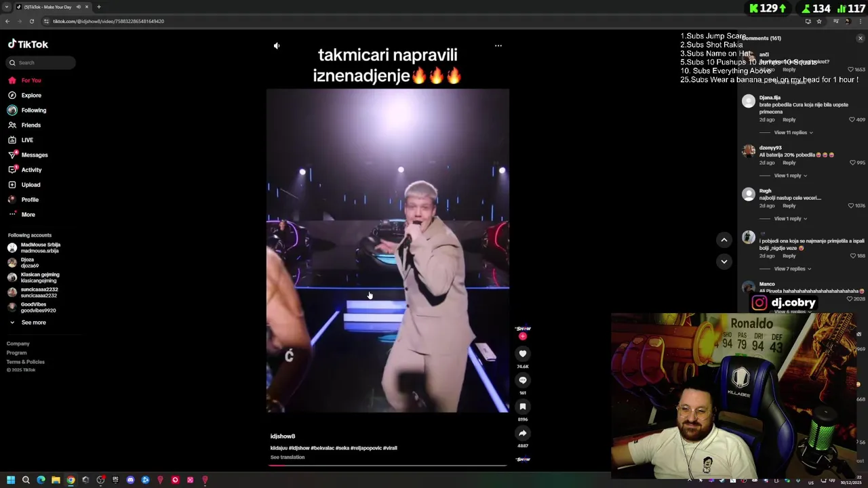
Task: Open Discord from the taskbar
Action: point(130,480)
